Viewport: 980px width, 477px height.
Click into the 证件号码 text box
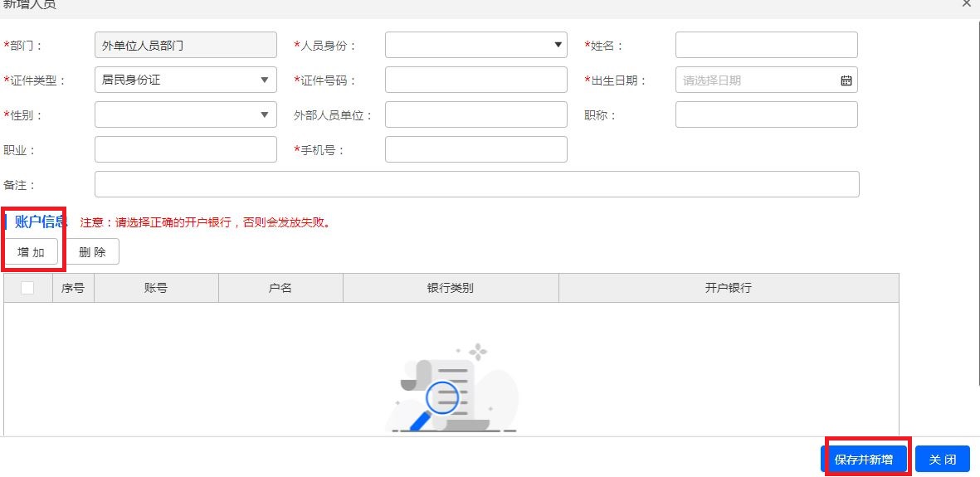tap(475, 80)
